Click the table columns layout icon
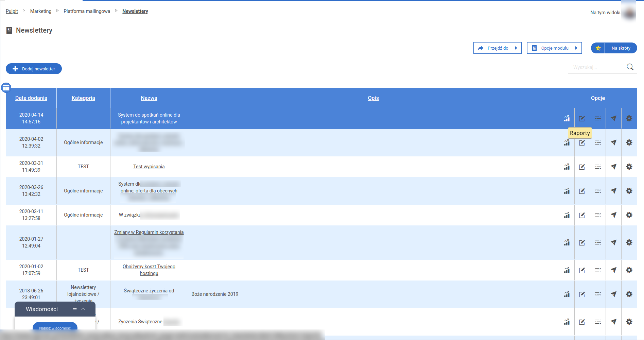The height and width of the screenshot is (340, 644). (6, 88)
